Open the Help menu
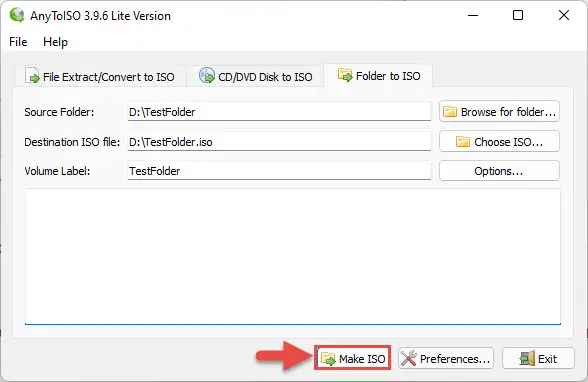This screenshot has width=588, height=382. 56,42
